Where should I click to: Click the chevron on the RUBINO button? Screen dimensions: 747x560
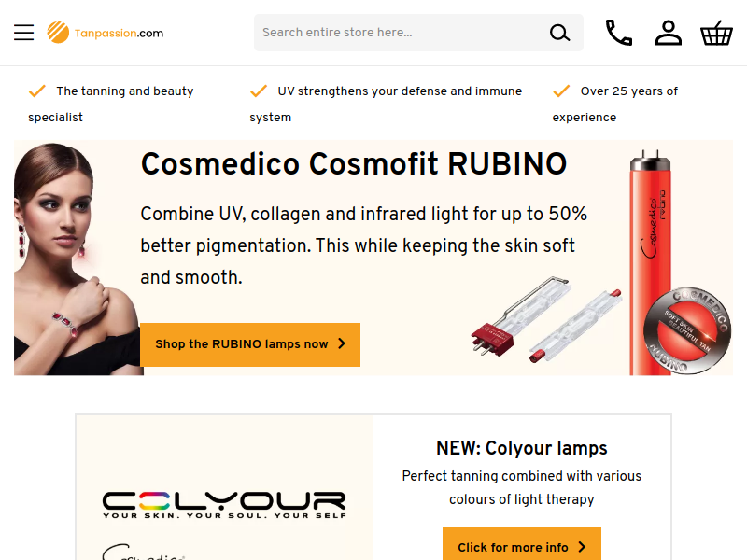[x=342, y=343]
